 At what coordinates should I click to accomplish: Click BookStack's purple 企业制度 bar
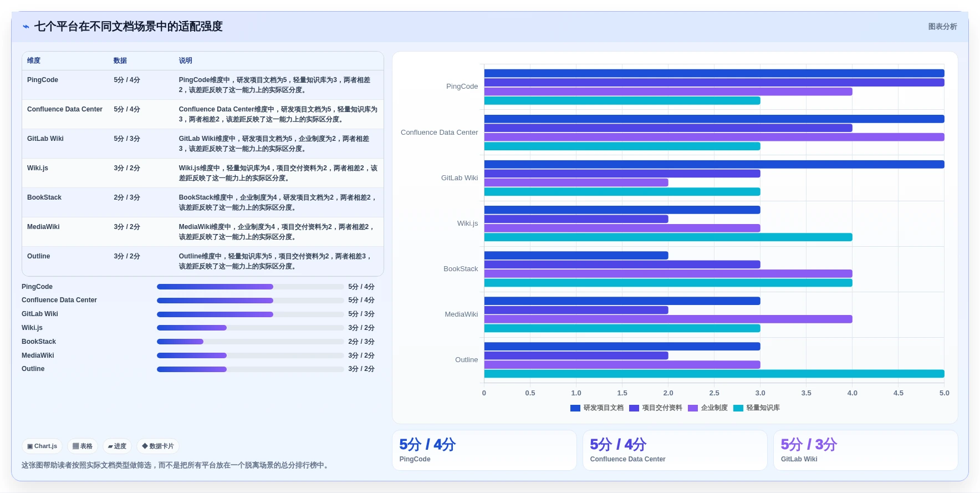(668, 273)
